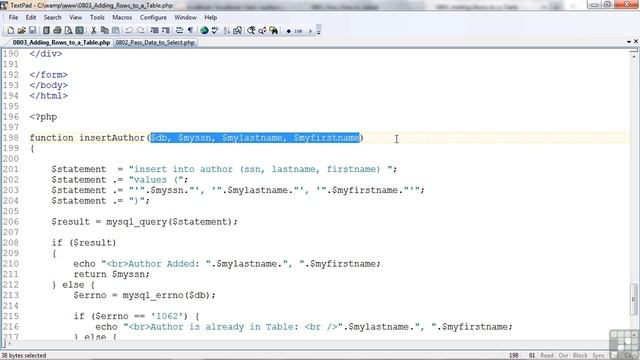Screen dimensions: 640x360
Task: Click "'1062'" error code on line 215
Action: (168, 316)
